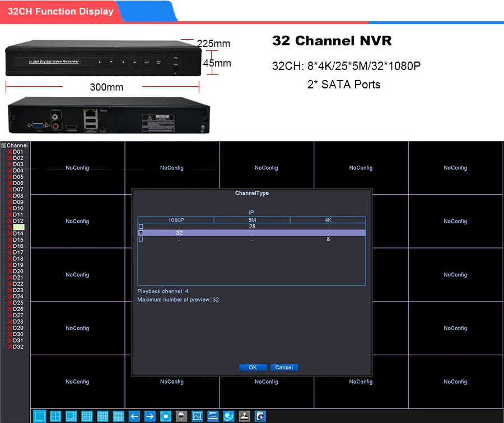
Task: Select channel D30 in the tree
Action: 18,334
